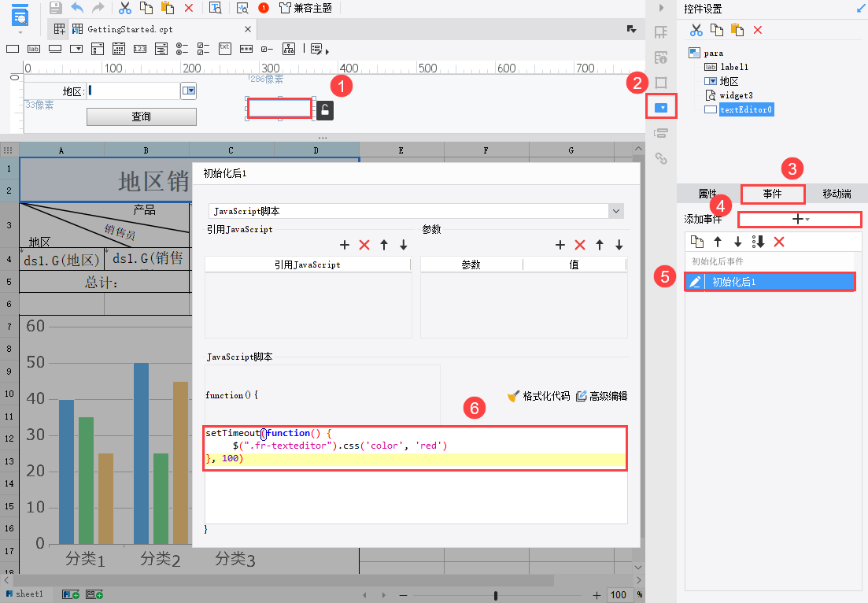The width and height of the screenshot is (868, 603).
Task: Delete textEditor0 using the red X icon
Action: tap(758, 28)
